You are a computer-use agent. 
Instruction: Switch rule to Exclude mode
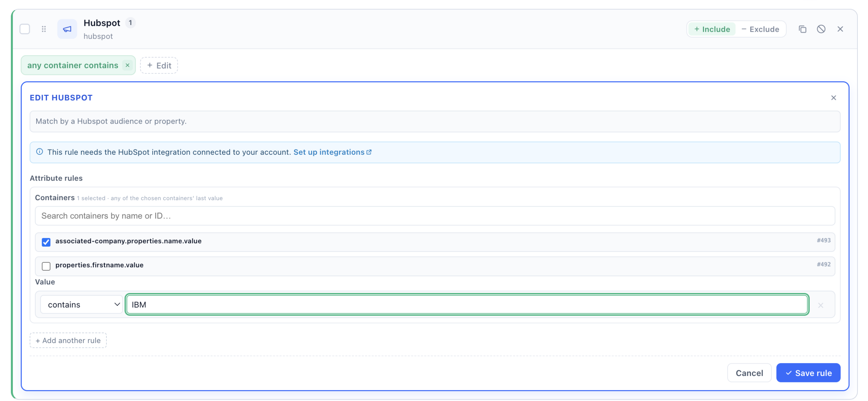(x=760, y=29)
